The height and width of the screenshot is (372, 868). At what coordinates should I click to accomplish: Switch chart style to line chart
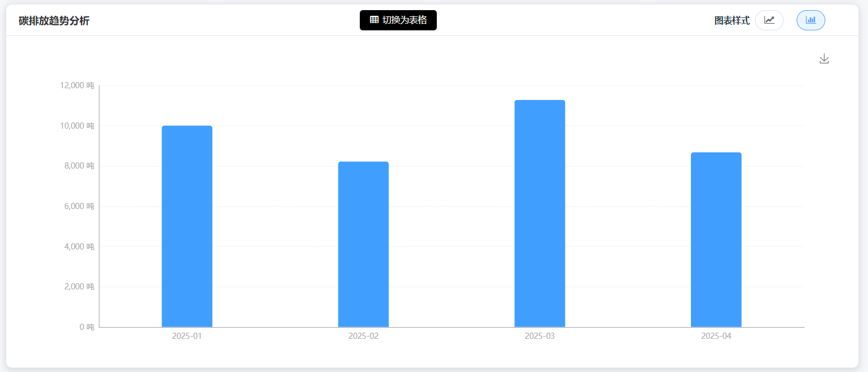pyautogui.click(x=769, y=20)
